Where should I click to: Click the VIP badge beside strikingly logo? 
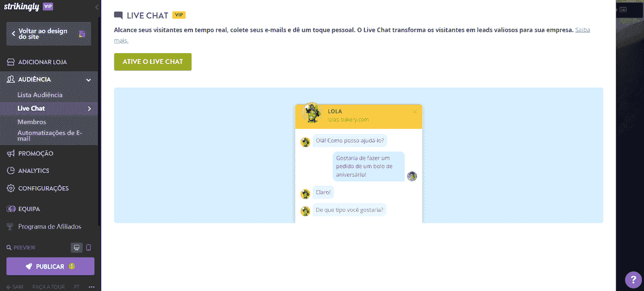[48, 6]
